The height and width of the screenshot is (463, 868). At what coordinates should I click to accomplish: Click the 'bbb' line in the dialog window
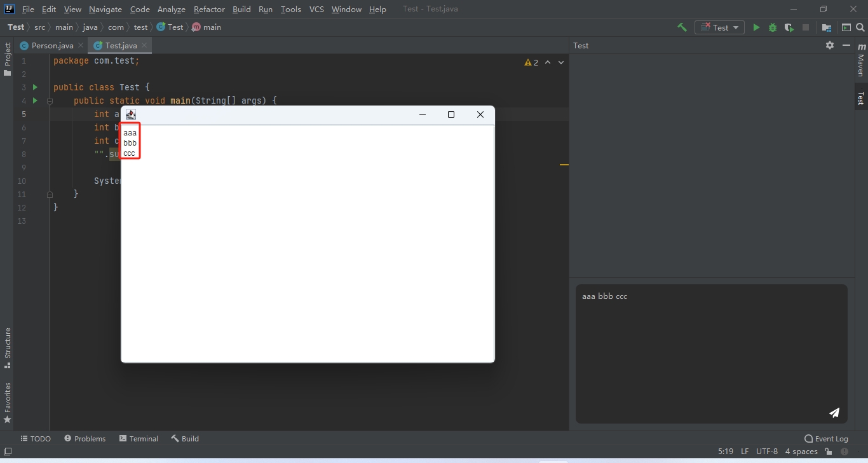130,143
